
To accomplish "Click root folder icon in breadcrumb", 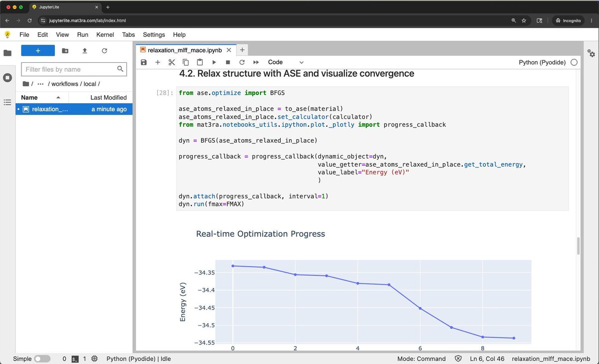I will tap(26, 84).
